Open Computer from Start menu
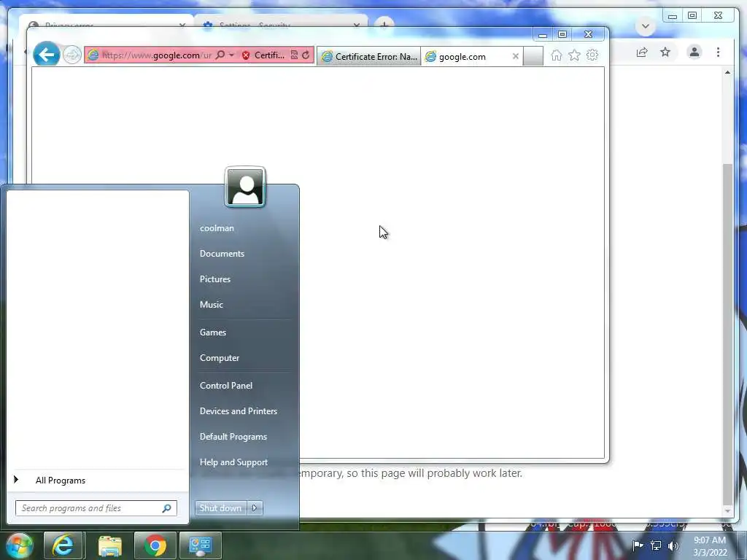Image resolution: width=747 pixels, height=560 pixels. (219, 357)
